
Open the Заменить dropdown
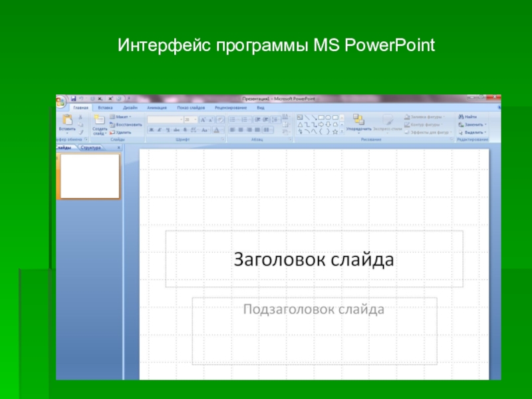(472, 124)
